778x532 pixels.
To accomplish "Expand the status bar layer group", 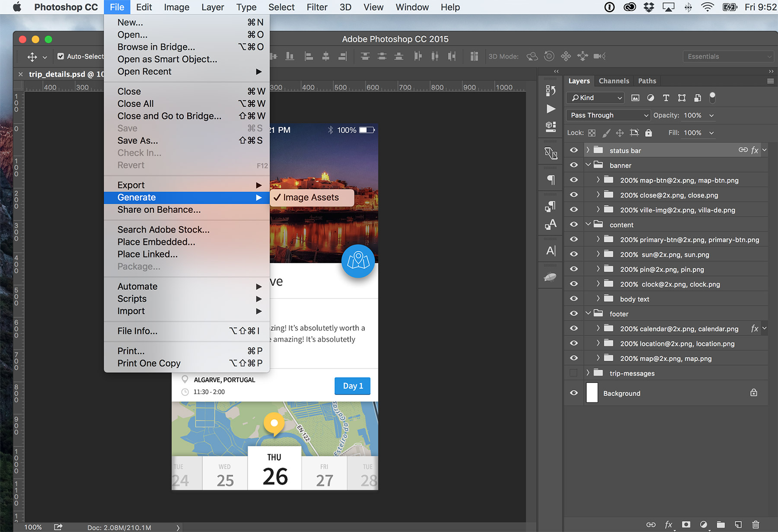I will [588, 150].
